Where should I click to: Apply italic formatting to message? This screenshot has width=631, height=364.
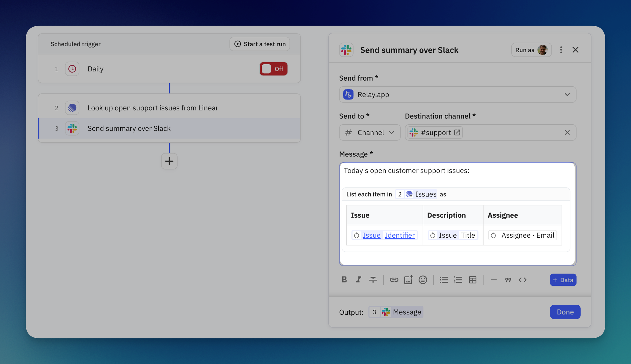(358, 280)
